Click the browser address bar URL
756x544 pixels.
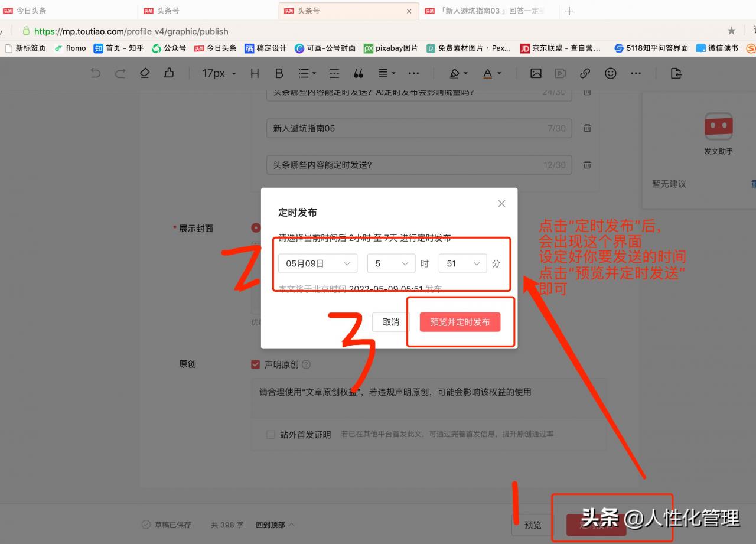[131, 31]
